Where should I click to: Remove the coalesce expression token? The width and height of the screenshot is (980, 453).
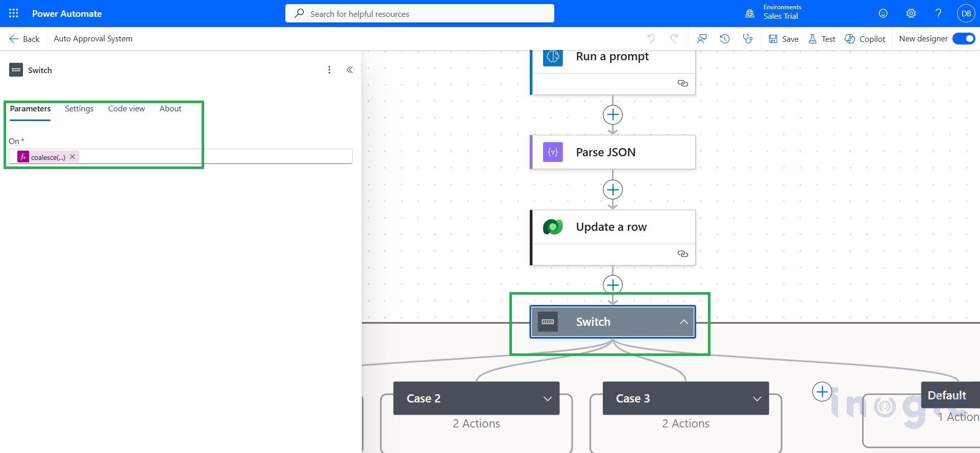tap(72, 157)
